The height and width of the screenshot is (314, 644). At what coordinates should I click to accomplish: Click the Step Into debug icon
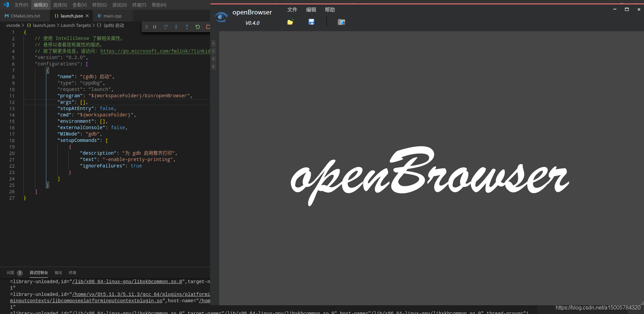[x=176, y=27]
